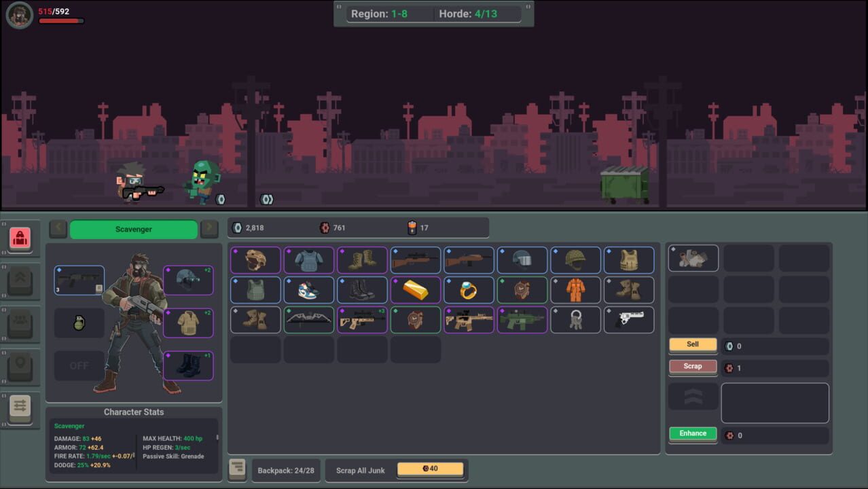Image resolution: width=868 pixels, height=489 pixels.
Task: Open the red backpack sidebar tab
Action: pos(20,238)
